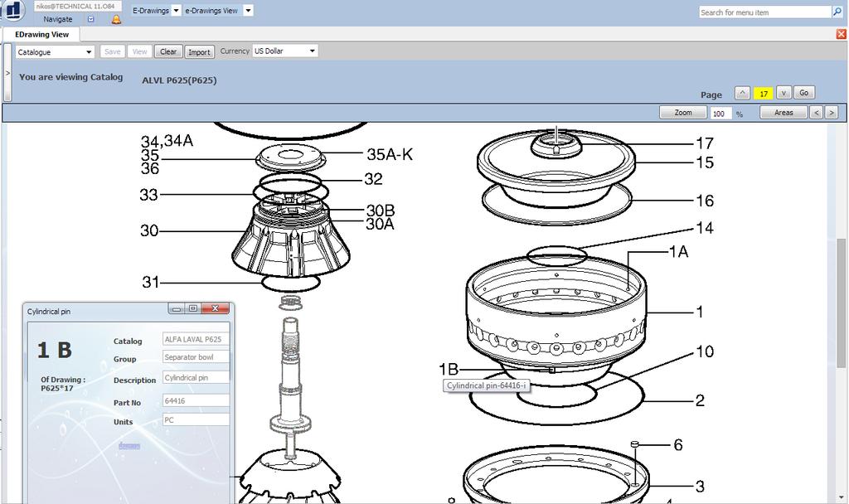The width and height of the screenshot is (849, 504).
Task: Click the Units field PC
Action: pos(196,420)
